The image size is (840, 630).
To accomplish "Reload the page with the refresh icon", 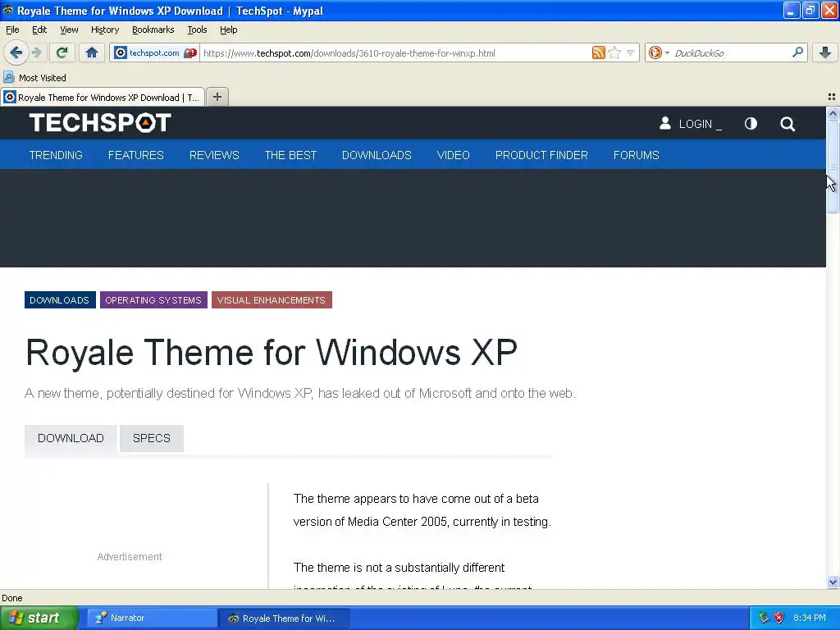I will (62, 52).
